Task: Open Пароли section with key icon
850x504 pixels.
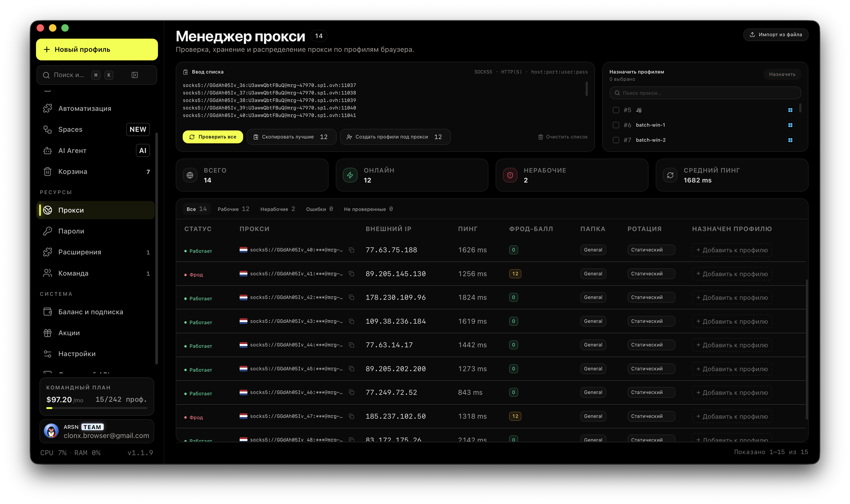Action: [96, 231]
